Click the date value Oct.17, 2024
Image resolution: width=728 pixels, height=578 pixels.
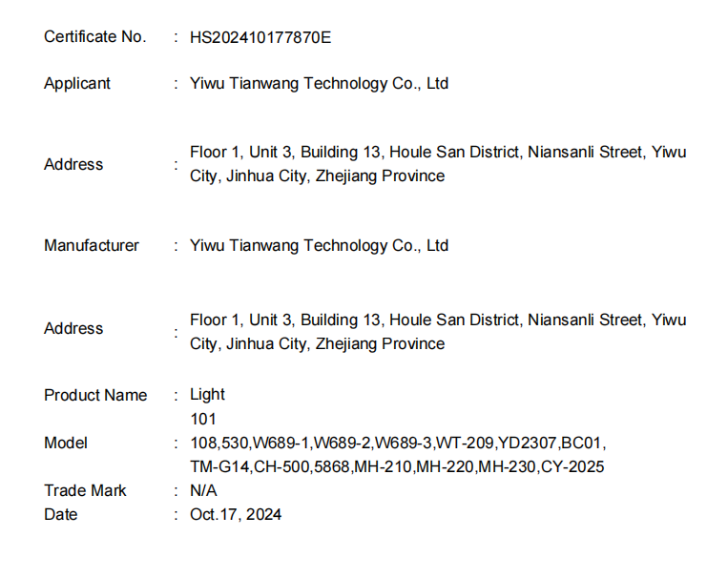(x=236, y=515)
